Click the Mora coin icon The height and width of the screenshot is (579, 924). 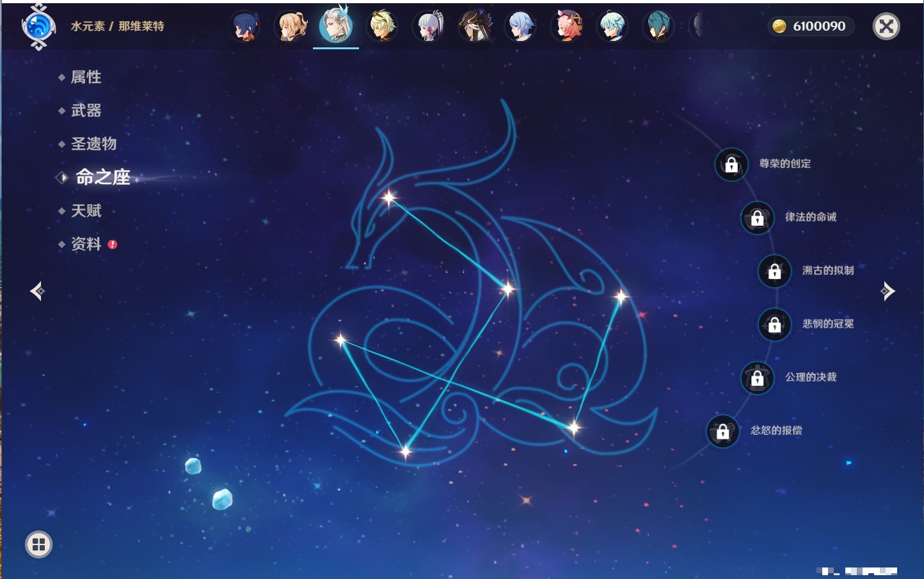[x=779, y=26]
